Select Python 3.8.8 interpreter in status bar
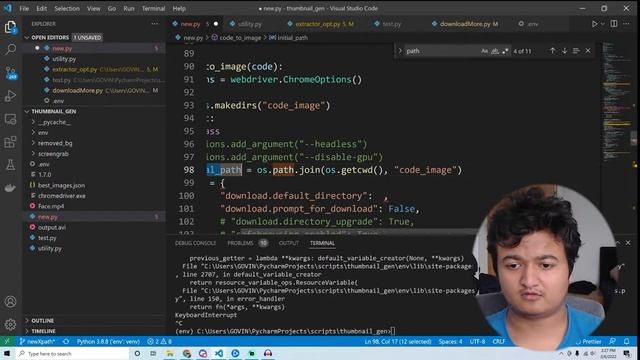The width and height of the screenshot is (640, 360). pos(108,342)
